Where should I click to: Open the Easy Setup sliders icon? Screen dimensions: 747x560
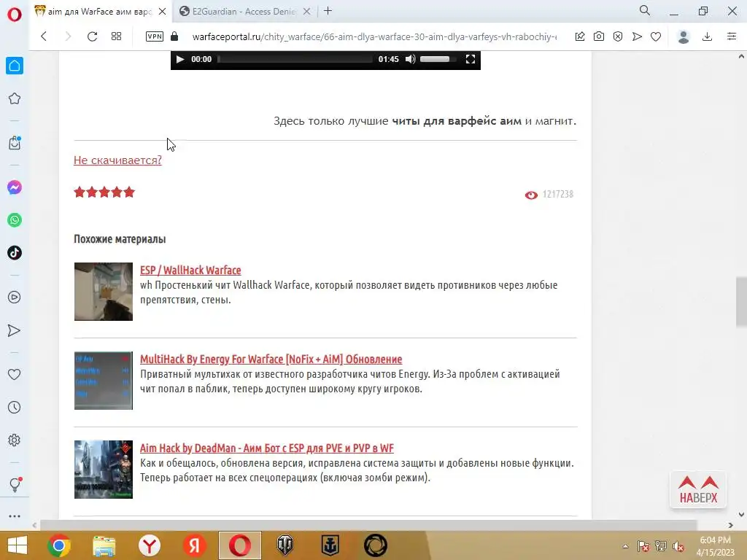tap(732, 36)
